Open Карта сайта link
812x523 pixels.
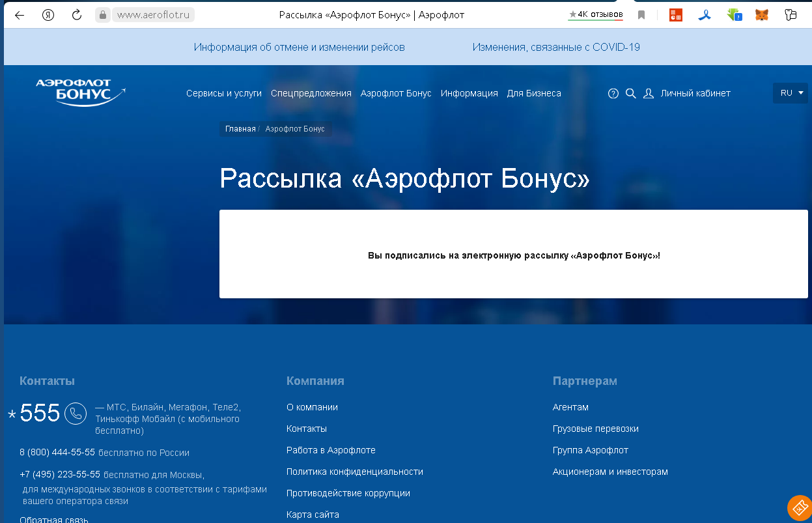pos(313,515)
